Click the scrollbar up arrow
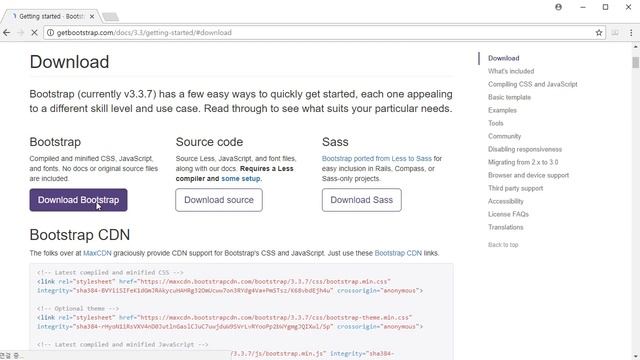 tap(636, 47)
